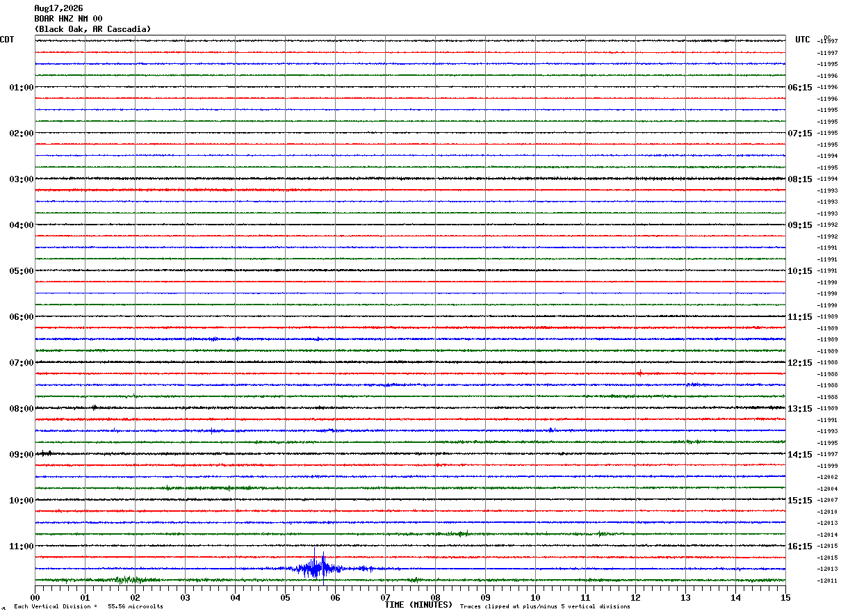This screenshot has width=841, height=616.
Task: Click the UTC timezone label
Action: pyautogui.click(x=803, y=40)
